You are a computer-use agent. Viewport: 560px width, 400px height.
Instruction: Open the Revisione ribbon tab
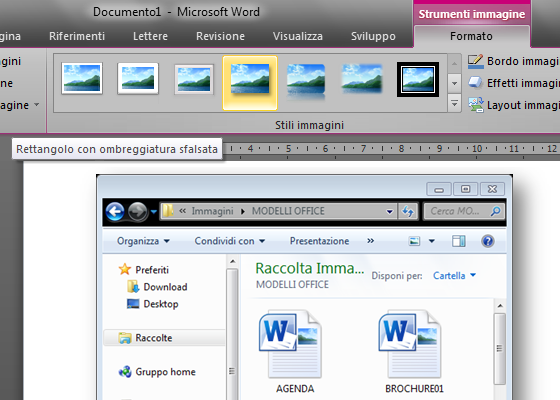pos(220,36)
